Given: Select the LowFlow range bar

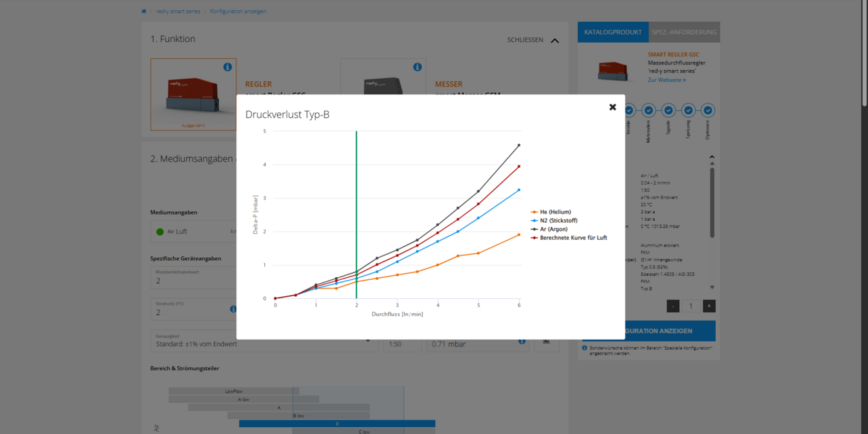Looking at the screenshot, I should (234, 391).
